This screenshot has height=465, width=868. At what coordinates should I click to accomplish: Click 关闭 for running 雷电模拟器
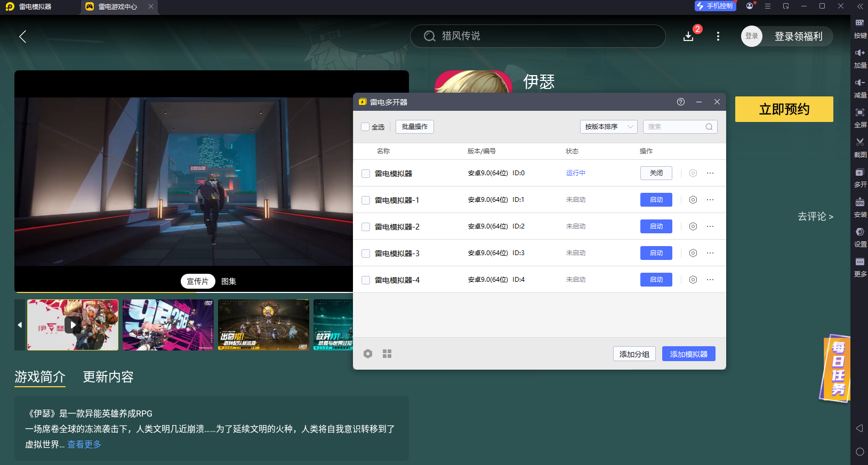coord(656,173)
